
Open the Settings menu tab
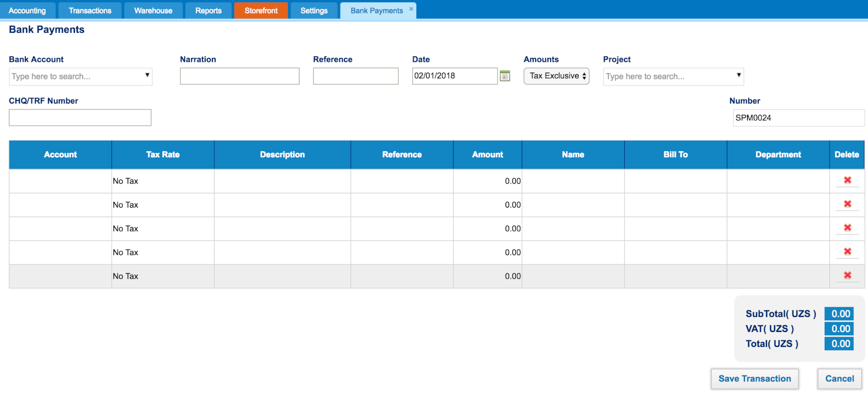point(314,10)
